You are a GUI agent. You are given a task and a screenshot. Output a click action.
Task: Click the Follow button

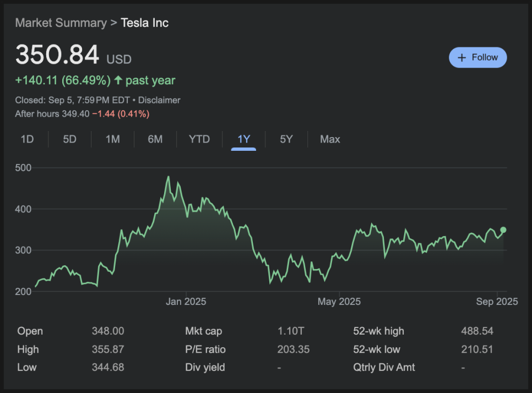coord(477,57)
